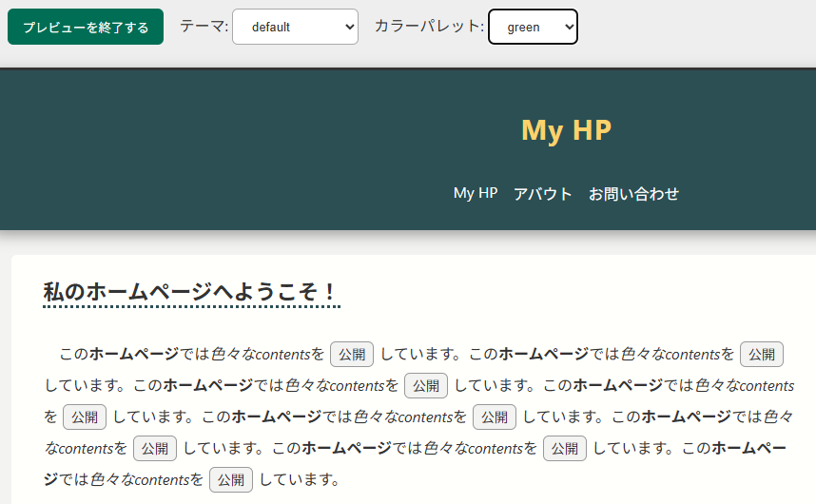Click the カラーパレット: label

(x=429, y=26)
